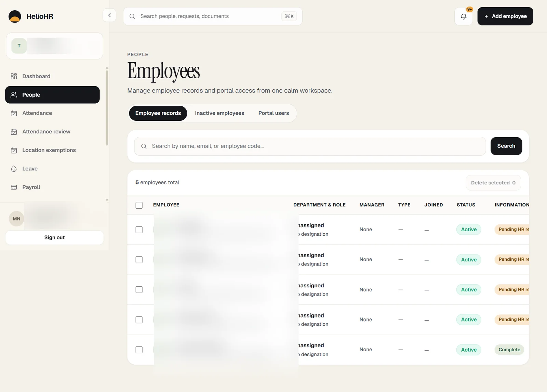The width and height of the screenshot is (547, 392).
Task: Click the INFORMATION column header
Action: point(512,205)
